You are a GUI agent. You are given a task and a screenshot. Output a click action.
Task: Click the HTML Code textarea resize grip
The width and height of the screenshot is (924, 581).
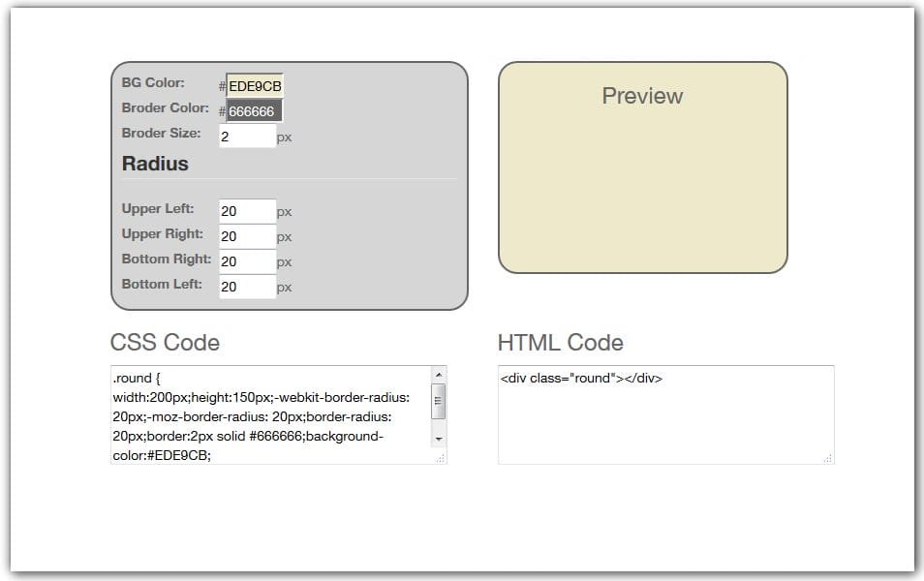829,457
